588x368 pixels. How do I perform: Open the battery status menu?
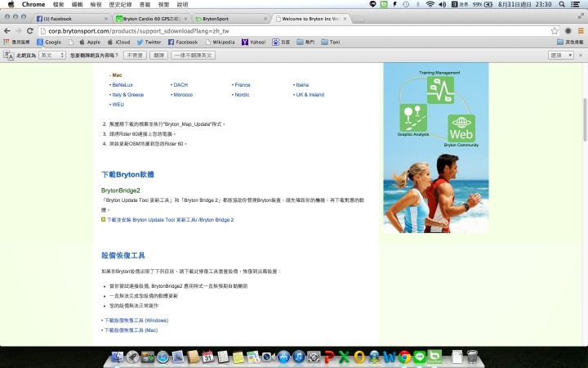point(483,4)
